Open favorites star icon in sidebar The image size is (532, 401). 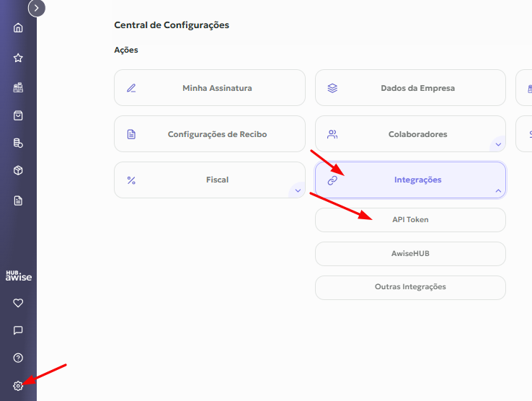tap(18, 58)
